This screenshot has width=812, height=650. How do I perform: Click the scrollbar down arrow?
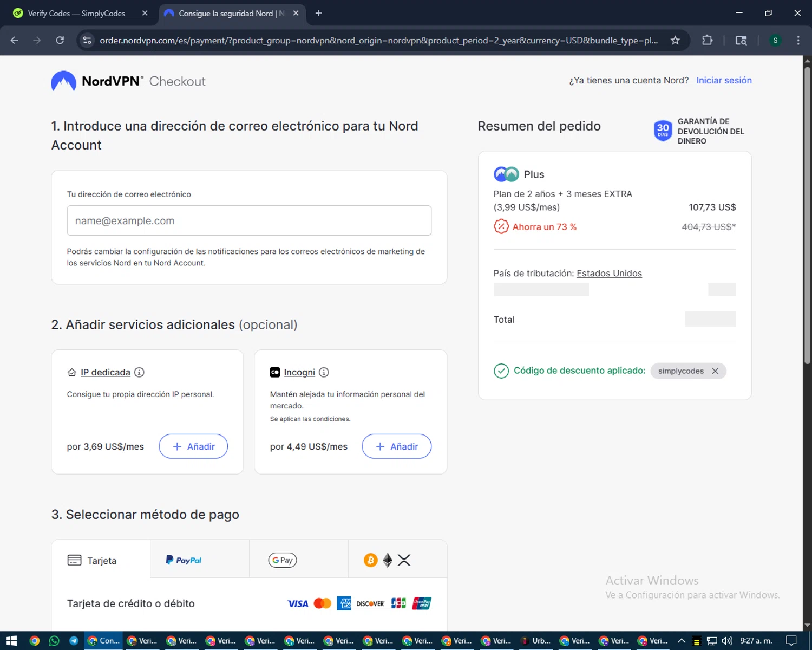click(807, 626)
